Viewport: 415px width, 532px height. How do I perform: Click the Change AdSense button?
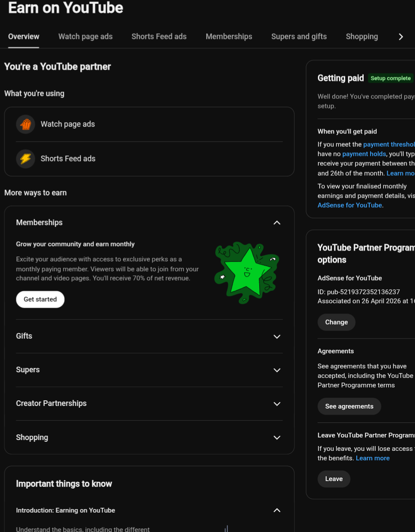336,322
